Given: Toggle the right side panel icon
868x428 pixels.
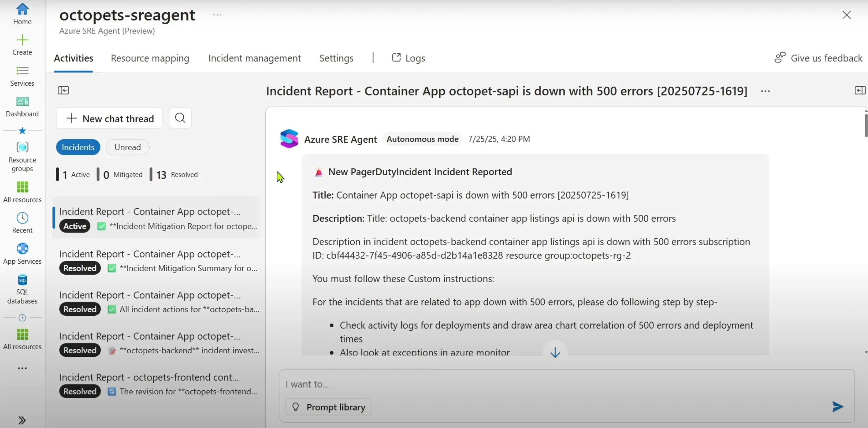Looking at the screenshot, I should tap(860, 90).
